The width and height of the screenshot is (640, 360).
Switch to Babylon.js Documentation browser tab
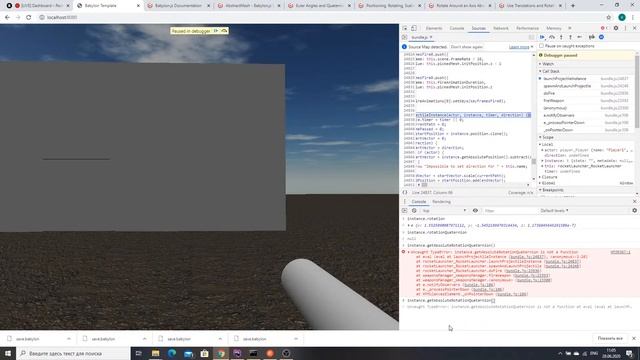click(x=178, y=6)
